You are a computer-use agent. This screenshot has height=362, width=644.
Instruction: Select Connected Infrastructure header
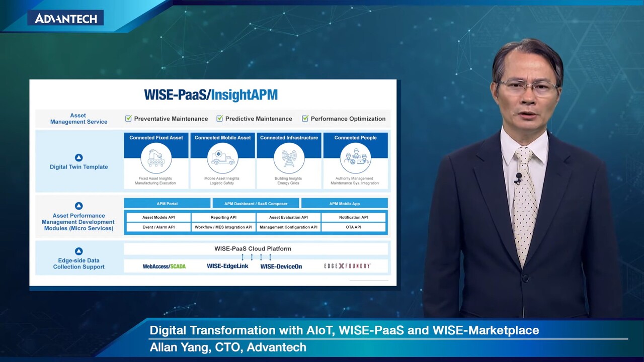click(289, 138)
